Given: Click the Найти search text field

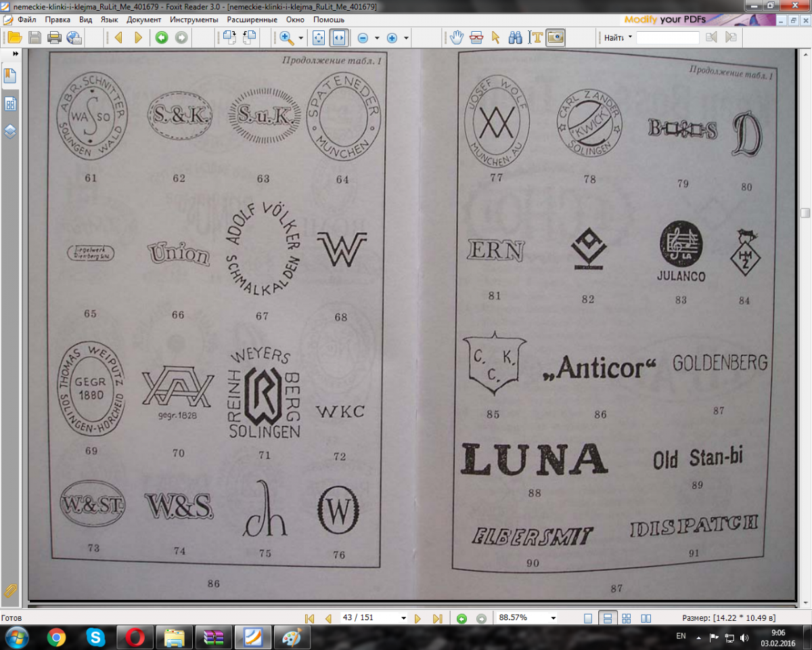Looking at the screenshot, I should pos(667,38).
